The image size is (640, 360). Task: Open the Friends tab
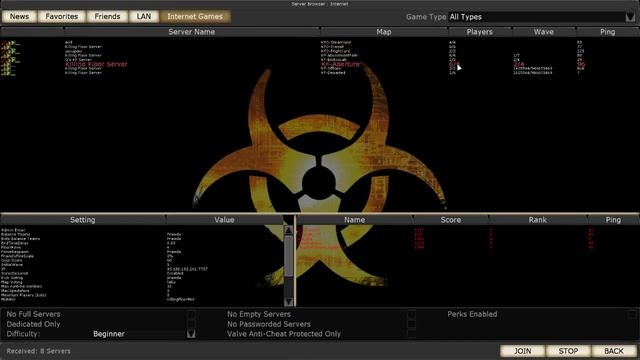[x=107, y=17]
